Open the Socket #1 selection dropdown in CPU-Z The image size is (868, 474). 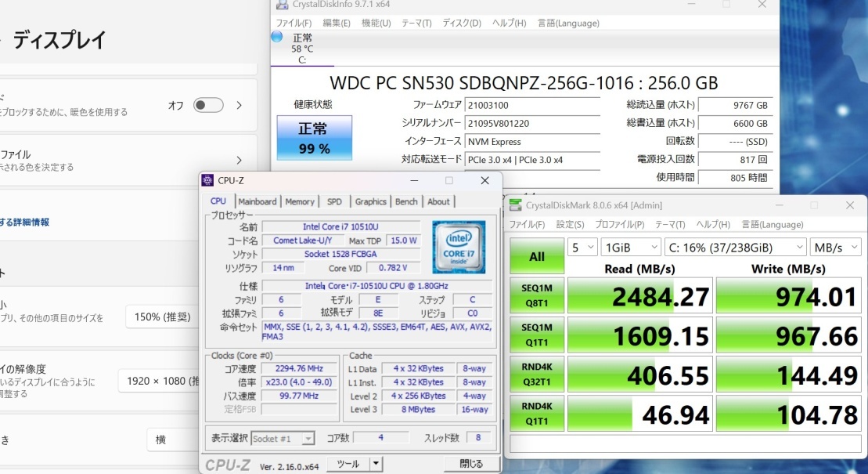pyautogui.click(x=283, y=439)
